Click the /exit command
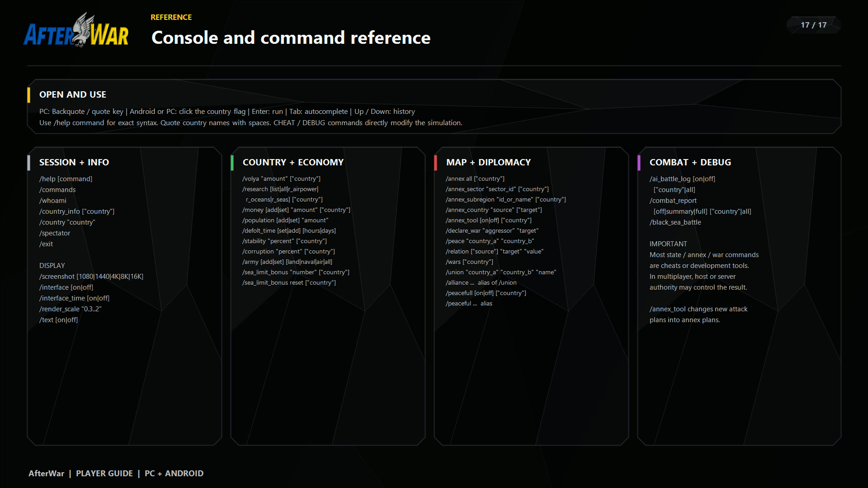 [x=46, y=244]
